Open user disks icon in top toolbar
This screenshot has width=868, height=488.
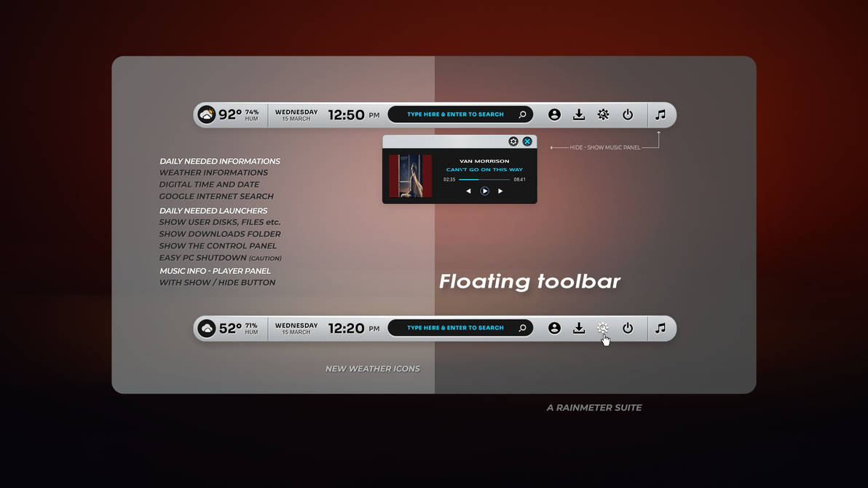[x=554, y=114]
